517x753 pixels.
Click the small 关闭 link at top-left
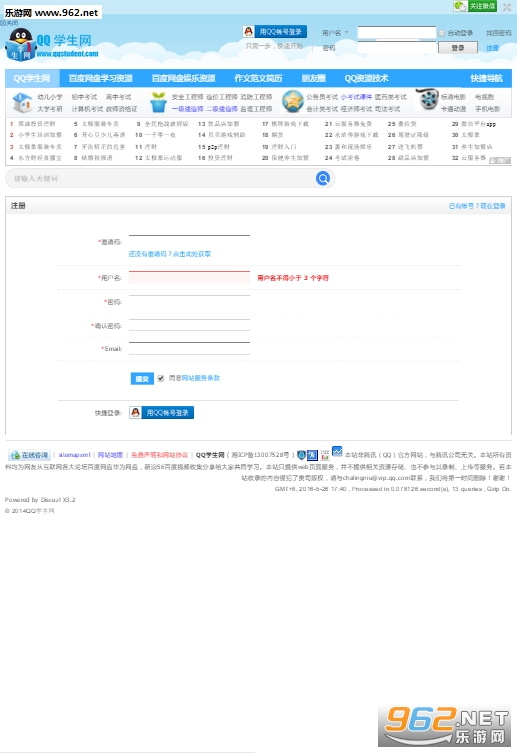[x=9, y=23]
